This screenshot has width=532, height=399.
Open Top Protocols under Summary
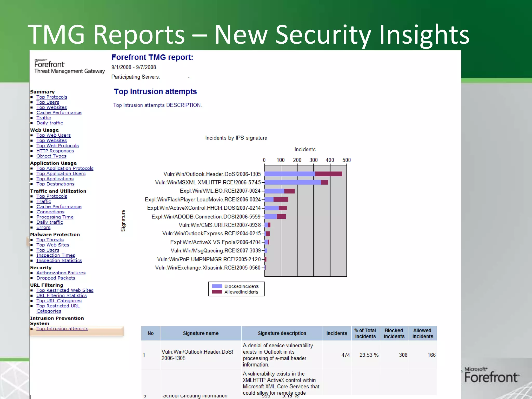[x=52, y=97]
